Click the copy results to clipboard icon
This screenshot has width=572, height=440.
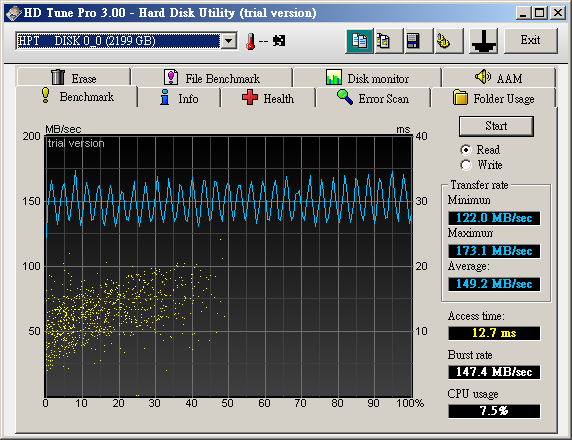[x=359, y=41]
